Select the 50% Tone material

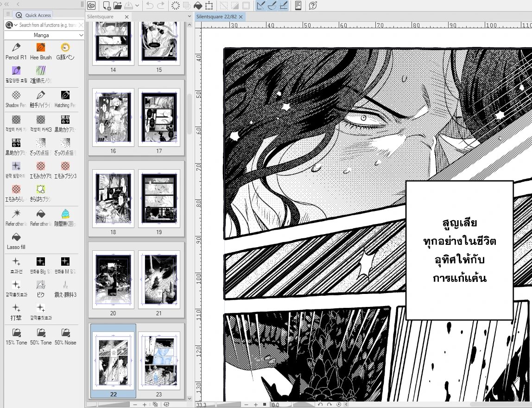pyautogui.click(x=41, y=337)
